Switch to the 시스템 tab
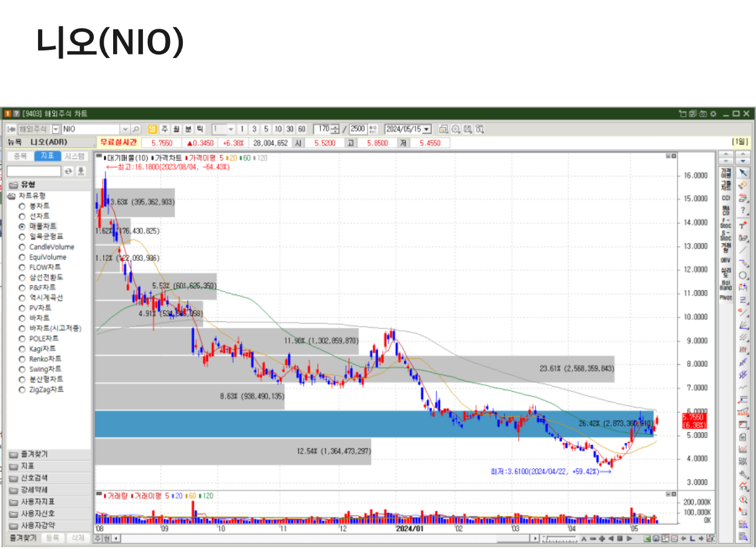This screenshot has width=756, height=549. tap(75, 156)
